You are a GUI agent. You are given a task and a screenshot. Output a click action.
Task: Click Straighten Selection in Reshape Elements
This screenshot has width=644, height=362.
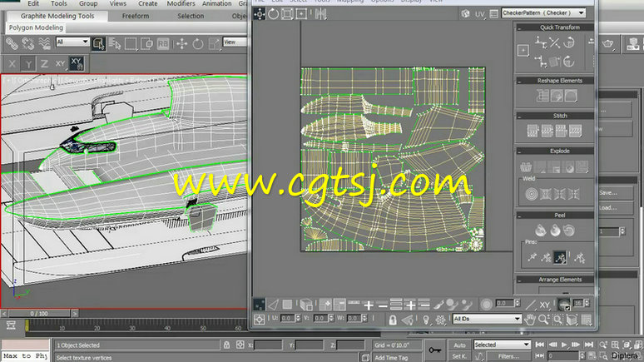542,96
